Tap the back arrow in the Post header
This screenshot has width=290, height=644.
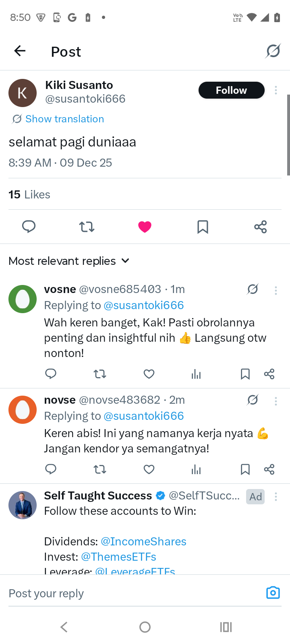tap(20, 51)
